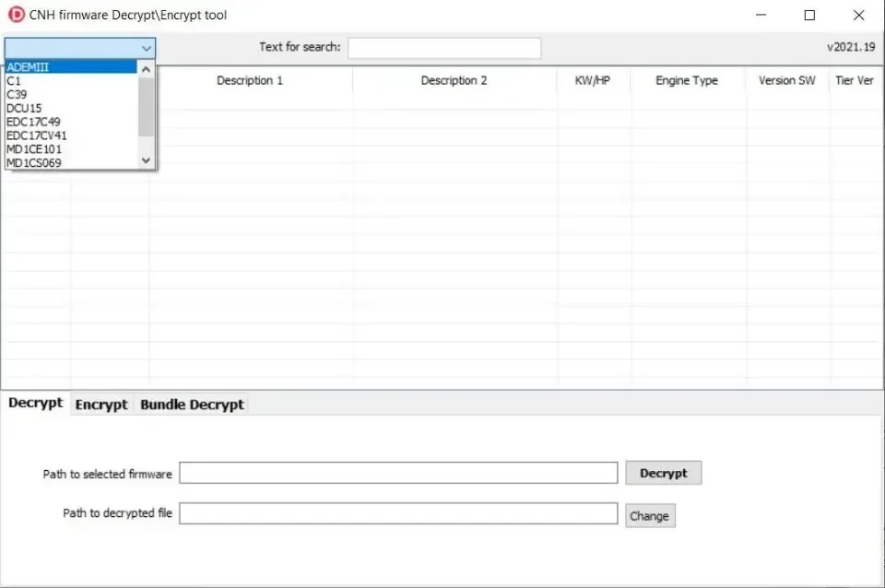Switch to the Encrypt tab
885x588 pixels.
(x=101, y=405)
